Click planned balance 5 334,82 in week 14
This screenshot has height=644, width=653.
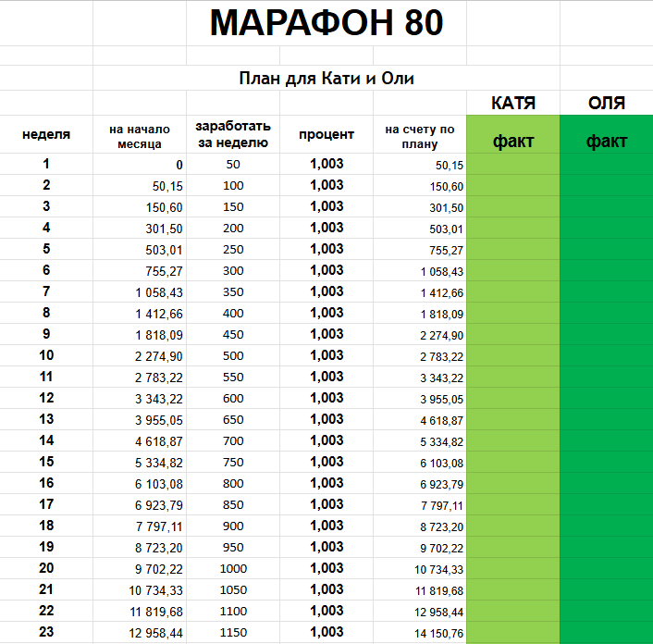point(419,440)
